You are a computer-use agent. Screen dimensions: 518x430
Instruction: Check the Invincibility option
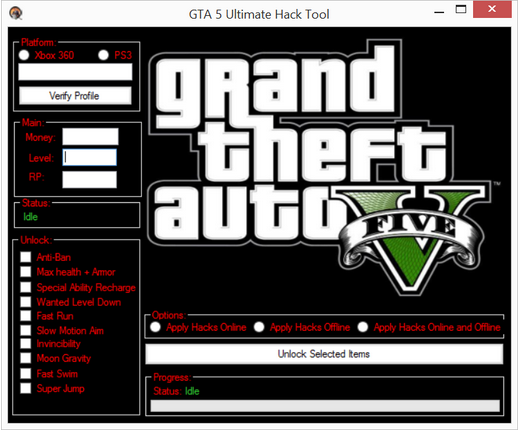click(x=26, y=344)
